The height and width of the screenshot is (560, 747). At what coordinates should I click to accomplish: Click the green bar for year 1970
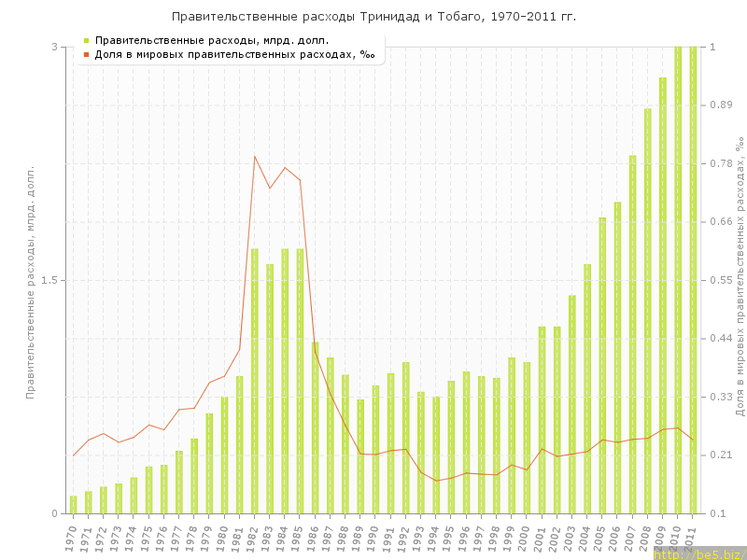[x=74, y=505]
